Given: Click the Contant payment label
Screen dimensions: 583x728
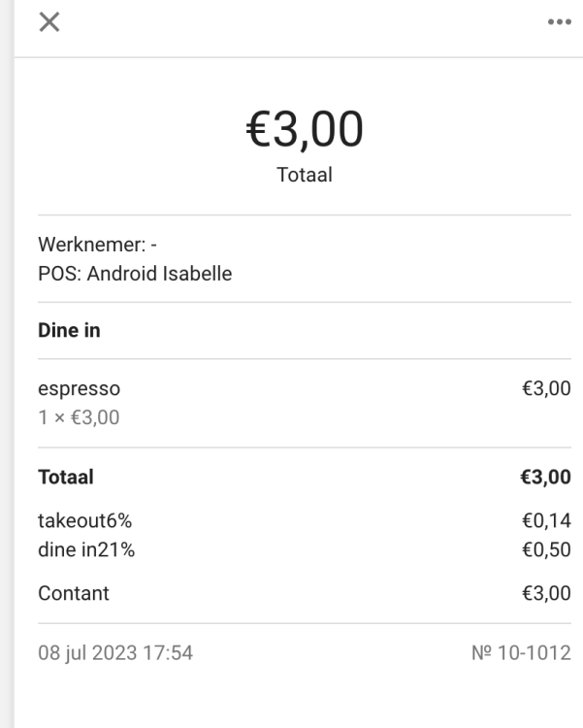Looking at the screenshot, I should pyautogui.click(x=74, y=593).
